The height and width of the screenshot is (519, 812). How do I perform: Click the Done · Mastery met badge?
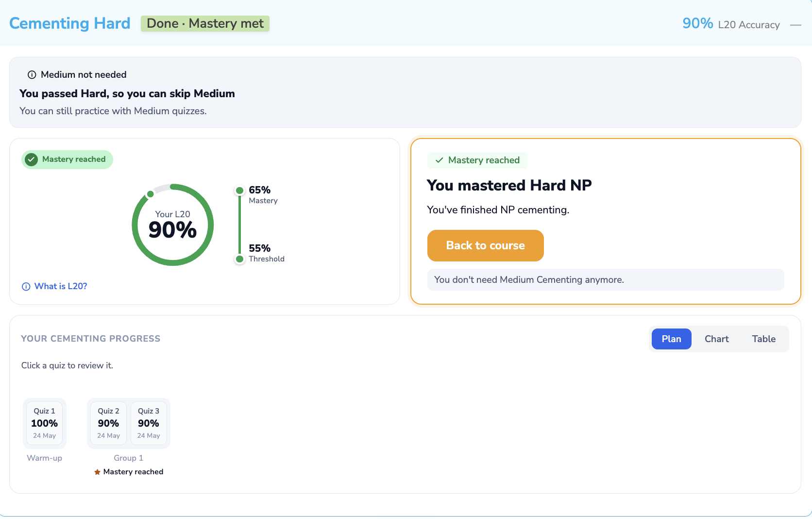click(205, 23)
